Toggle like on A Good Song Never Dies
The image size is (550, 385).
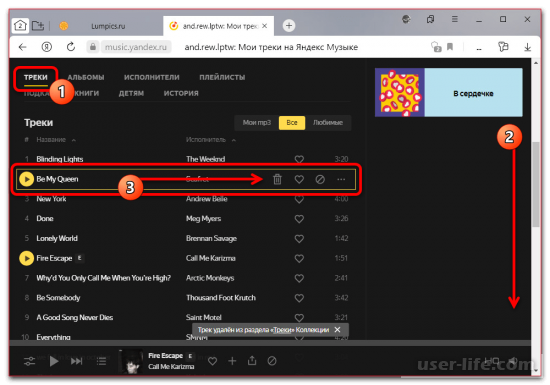pyautogui.click(x=299, y=318)
